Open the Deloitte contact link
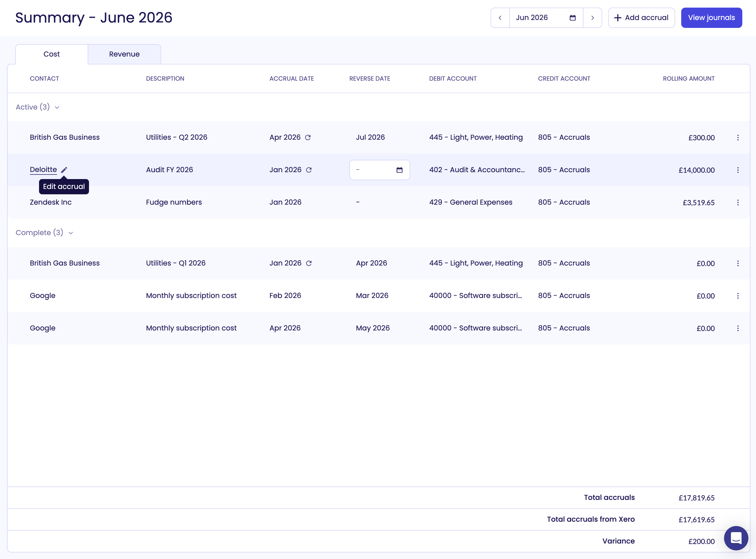Viewport: 756px width, 559px height. coord(43,169)
